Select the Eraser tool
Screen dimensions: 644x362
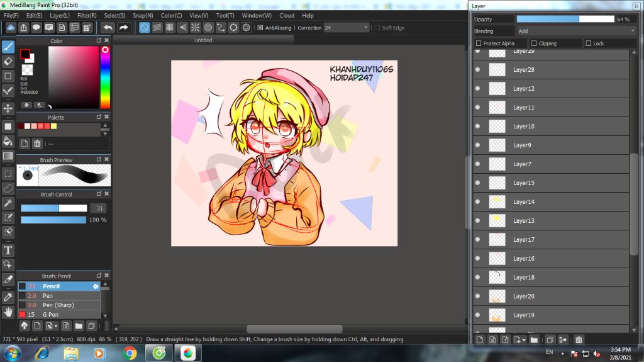click(x=8, y=61)
